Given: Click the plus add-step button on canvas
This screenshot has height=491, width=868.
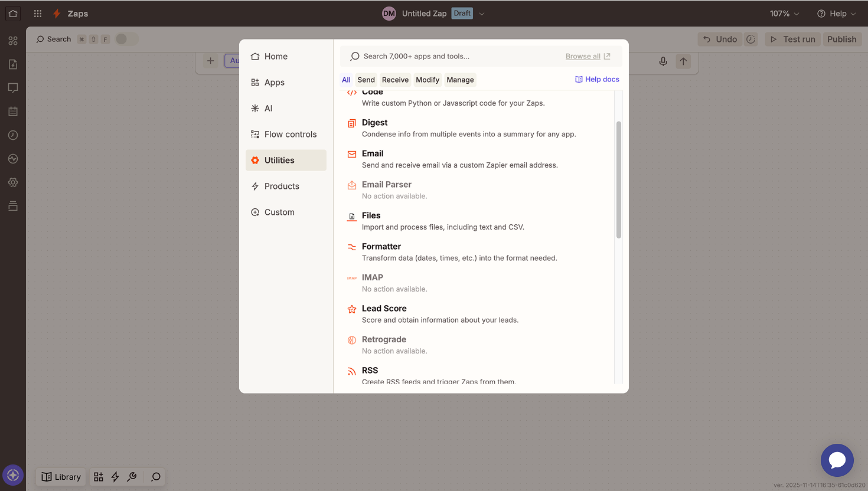Looking at the screenshot, I should coord(211,61).
